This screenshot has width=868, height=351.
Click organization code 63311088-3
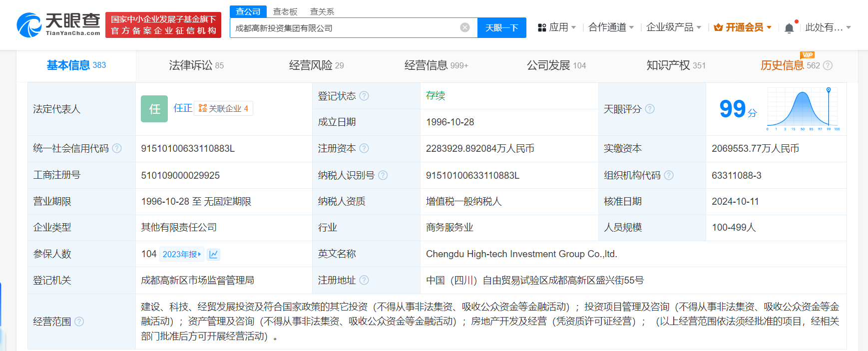pyautogui.click(x=737, y=175)
